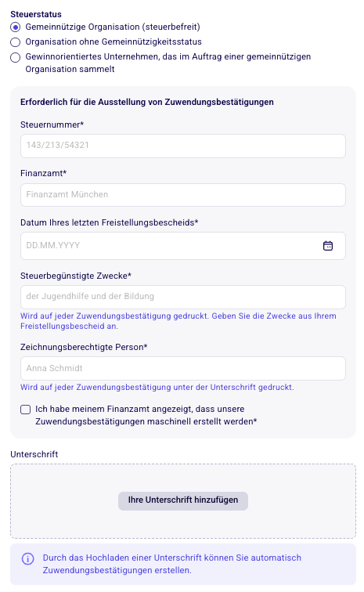Click Ihre Unterschrift hinzufügen button
Screen dimensions: 364x592
tap(182, 500)
